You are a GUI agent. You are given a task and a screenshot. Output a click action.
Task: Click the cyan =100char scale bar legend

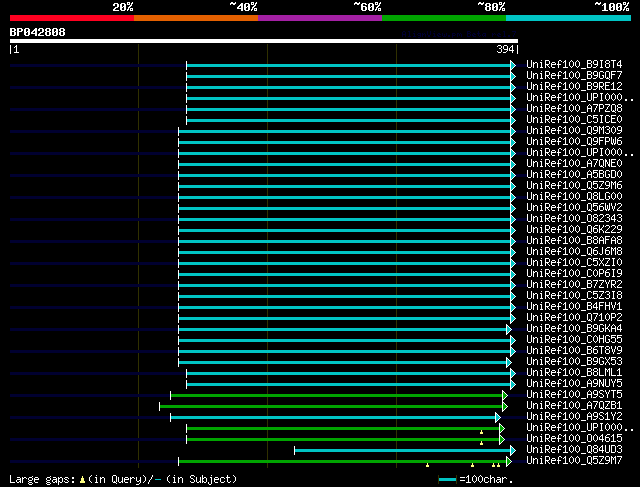click(447, 480)
